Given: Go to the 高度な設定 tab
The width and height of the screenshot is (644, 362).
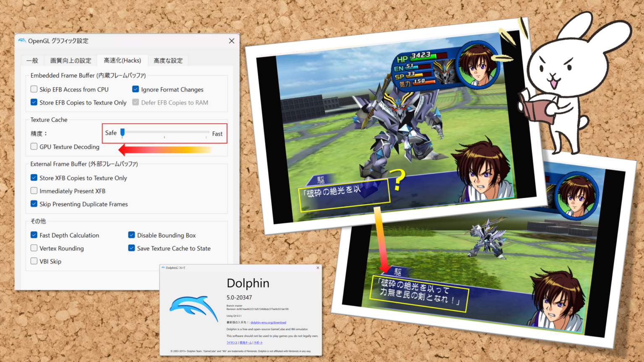Looking at the screenshot, I should pos(168,60).
